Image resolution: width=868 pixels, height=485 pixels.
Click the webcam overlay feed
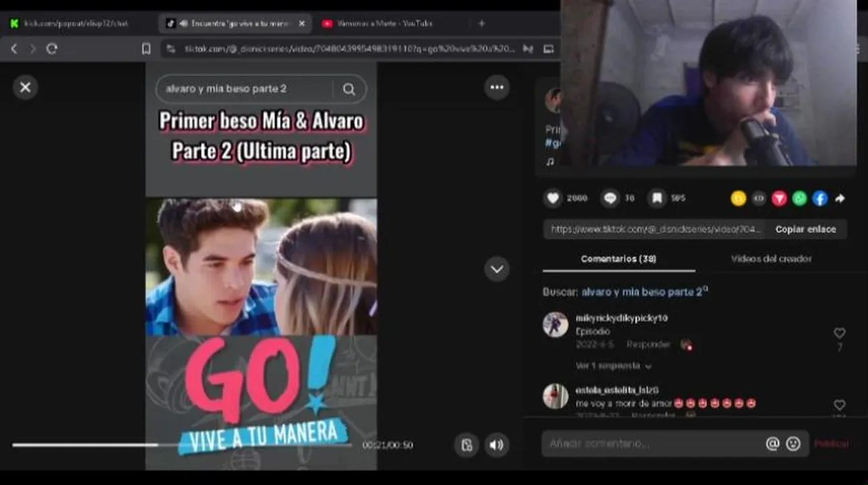(709, 82)
